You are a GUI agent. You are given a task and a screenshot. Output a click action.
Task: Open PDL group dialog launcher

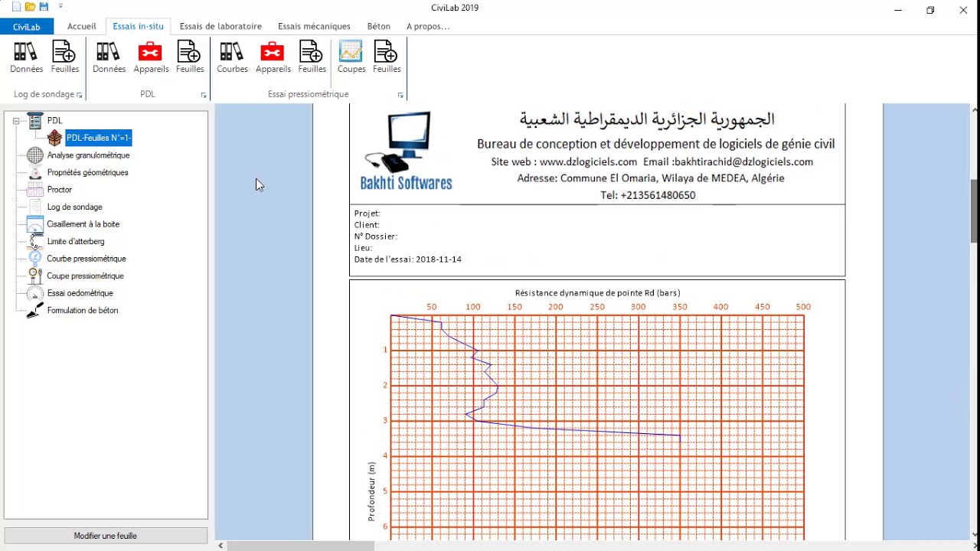(204, 95)
